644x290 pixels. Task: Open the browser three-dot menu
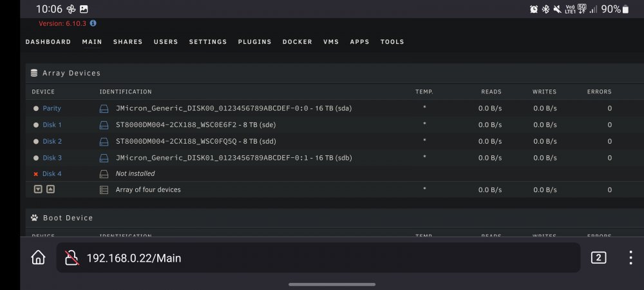click(x=630, y=258)
